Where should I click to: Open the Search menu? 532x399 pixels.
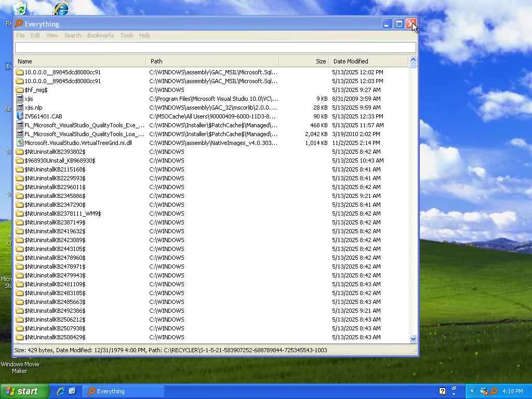coord(73,35)
